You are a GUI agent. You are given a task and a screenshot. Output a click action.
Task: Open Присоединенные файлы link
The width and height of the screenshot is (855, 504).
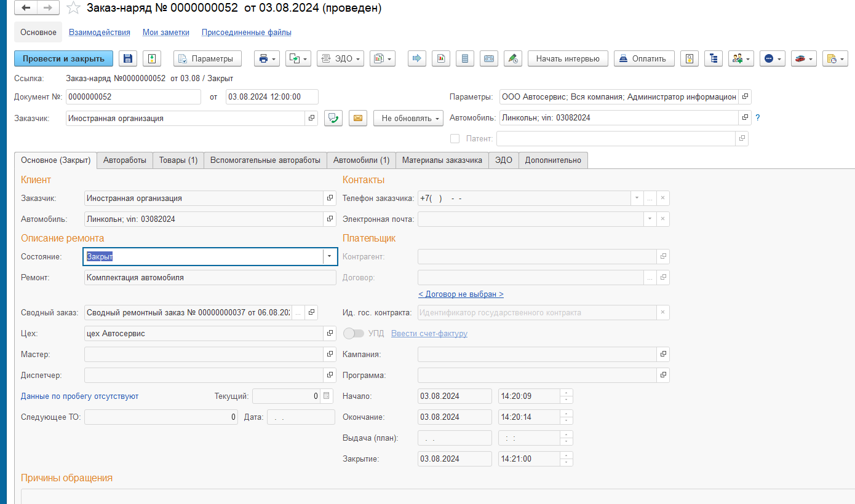click(247, 32)
